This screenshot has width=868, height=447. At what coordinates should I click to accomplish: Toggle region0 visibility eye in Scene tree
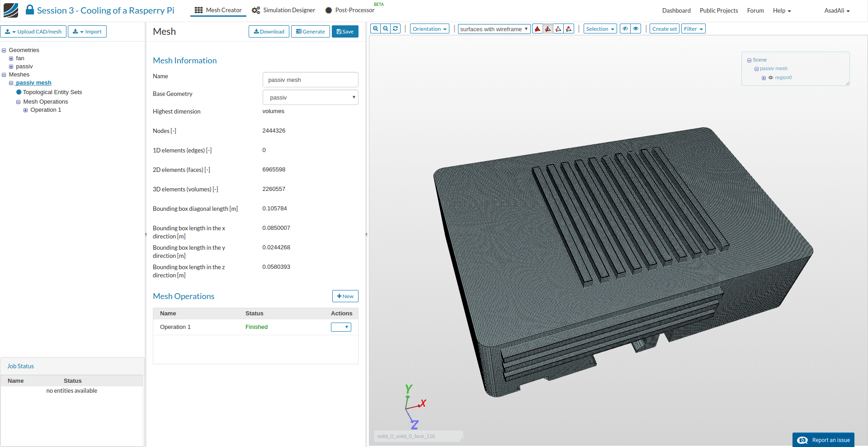[771, 78]
